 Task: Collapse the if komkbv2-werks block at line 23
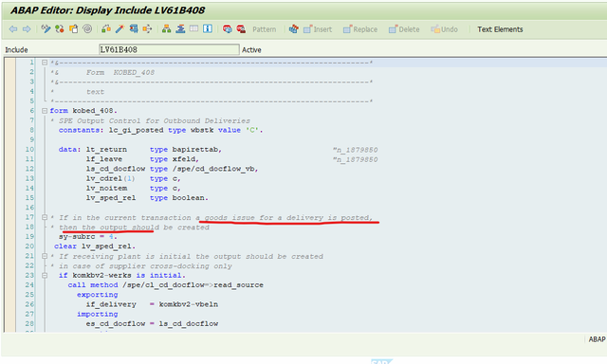pos(45,276)
